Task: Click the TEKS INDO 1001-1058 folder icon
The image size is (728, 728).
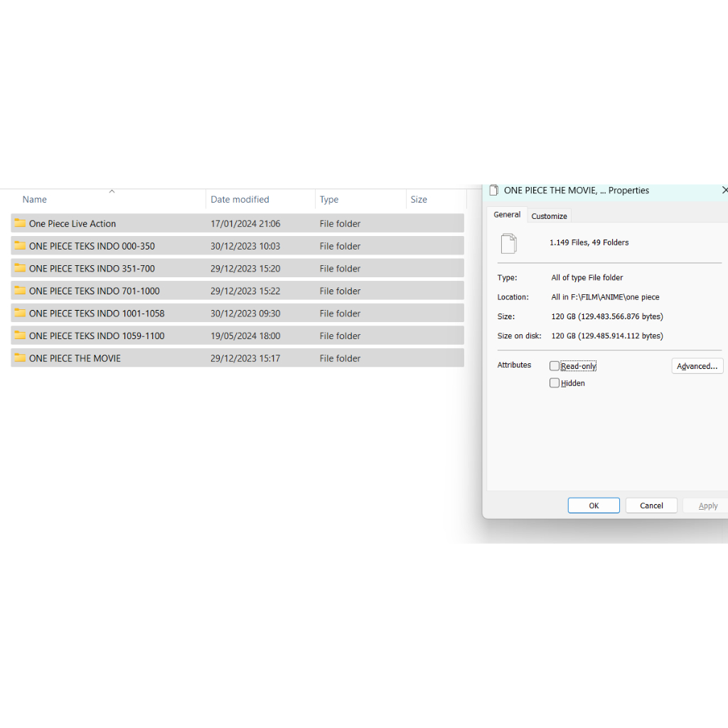Action: [20, 313]
